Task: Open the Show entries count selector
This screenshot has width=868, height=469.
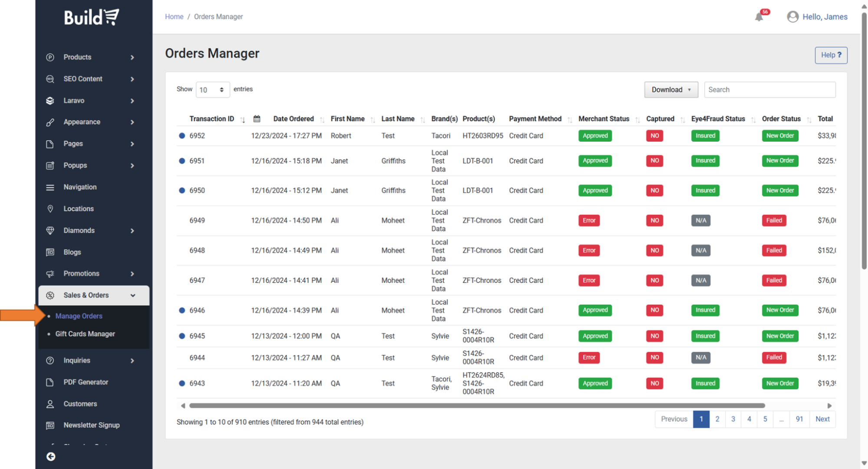Action: (212, 90)
